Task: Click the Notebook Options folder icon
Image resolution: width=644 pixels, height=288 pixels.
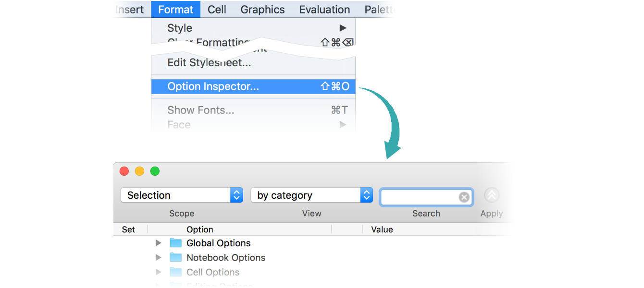Action: pyautogui.click(x=176, y=258)
